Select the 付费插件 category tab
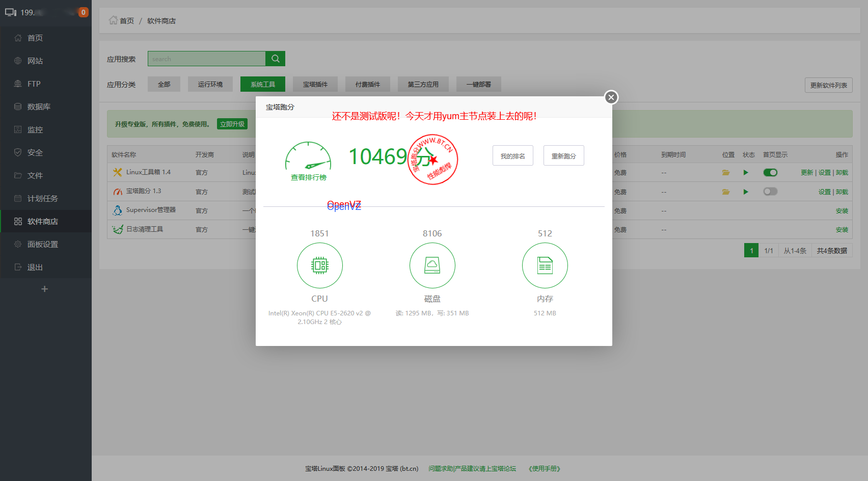The width and height of the screenshot is (868, 481). 368,84
